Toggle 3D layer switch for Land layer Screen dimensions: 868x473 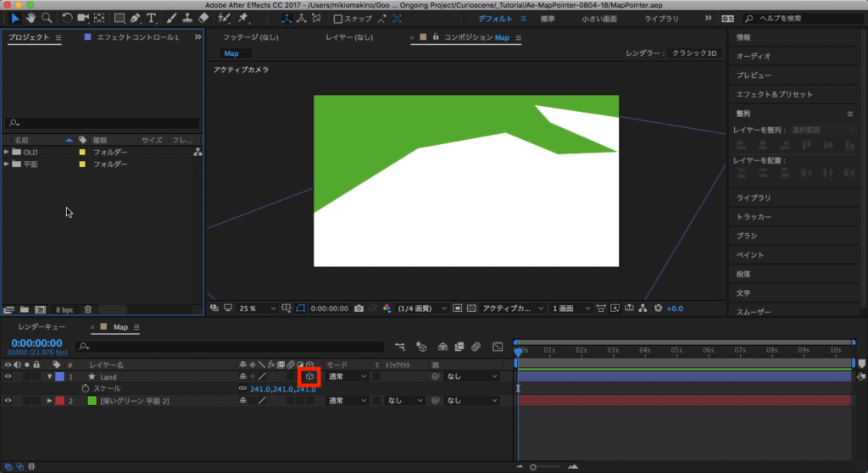point(309,376)
